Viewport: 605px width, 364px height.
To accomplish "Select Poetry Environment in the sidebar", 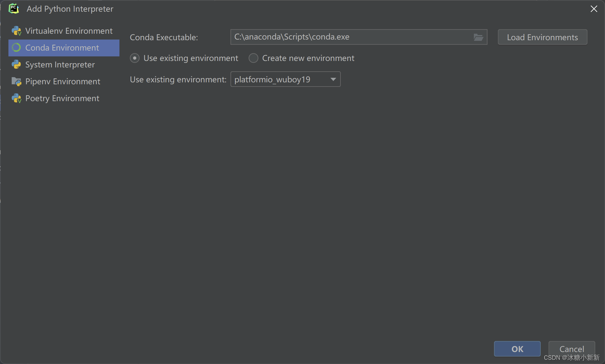I will pos(64,98).
